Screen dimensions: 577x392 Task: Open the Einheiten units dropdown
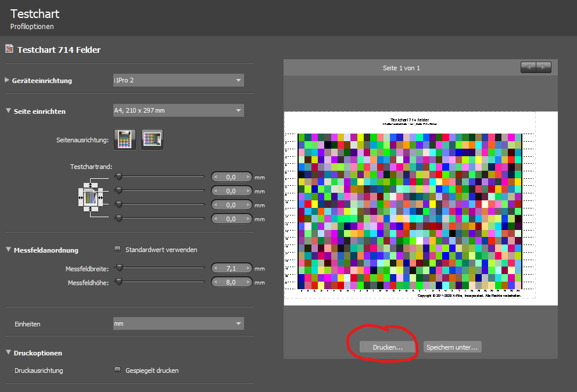(178, 323)
